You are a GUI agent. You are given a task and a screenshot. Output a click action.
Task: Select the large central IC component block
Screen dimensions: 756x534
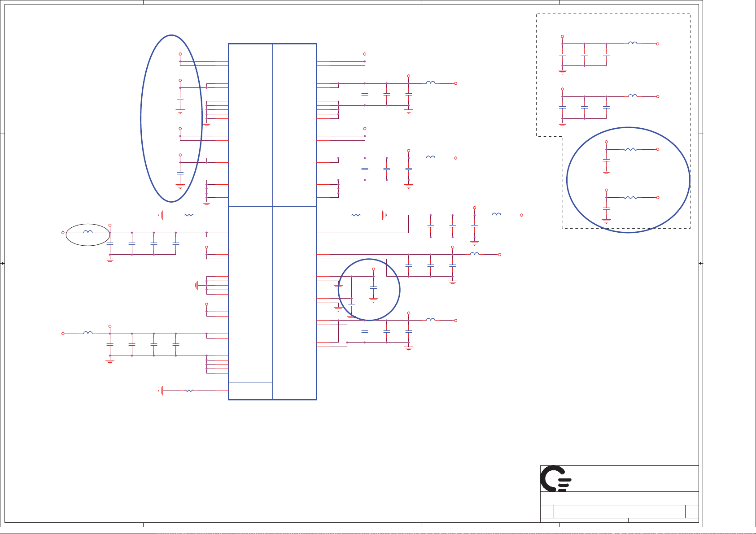272,221
